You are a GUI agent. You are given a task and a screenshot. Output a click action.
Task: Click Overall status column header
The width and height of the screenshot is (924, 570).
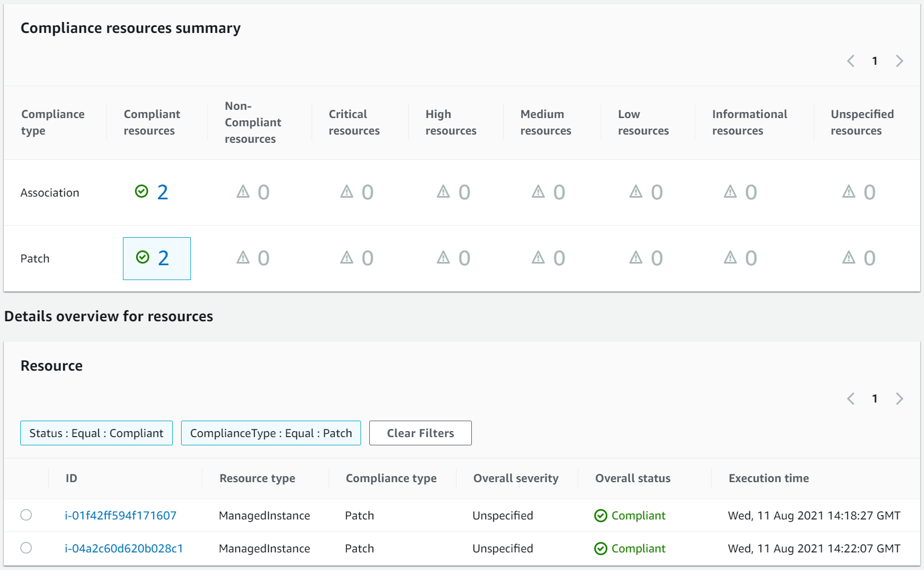tap(633, 478)
